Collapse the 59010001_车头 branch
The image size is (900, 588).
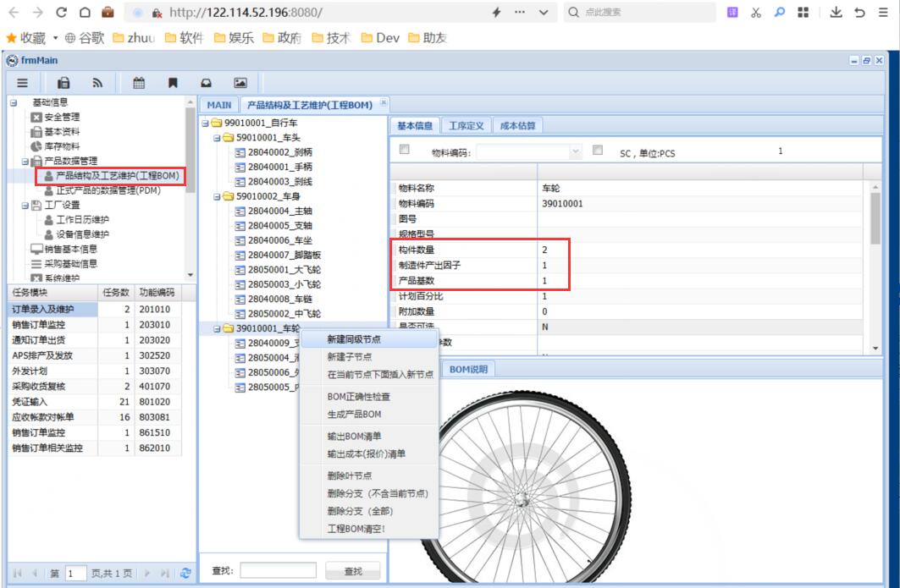(x=217, y=138)
